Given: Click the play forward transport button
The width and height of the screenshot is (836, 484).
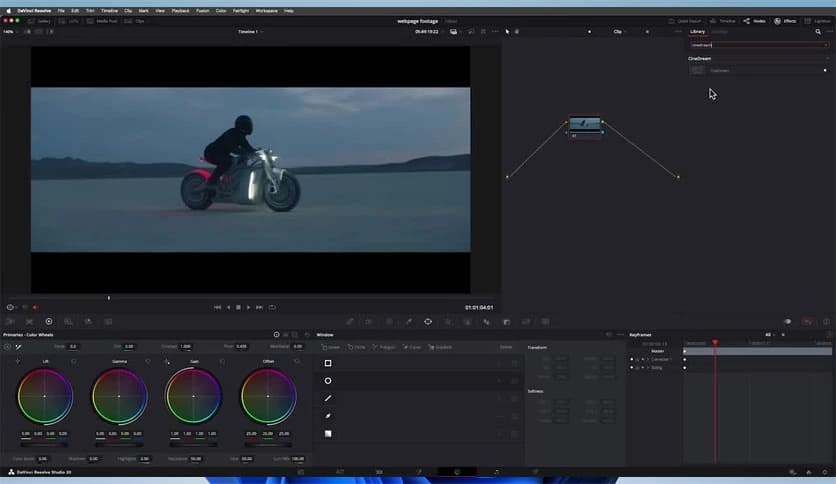Looking at the screenshot, I should (x=248, y=308).
